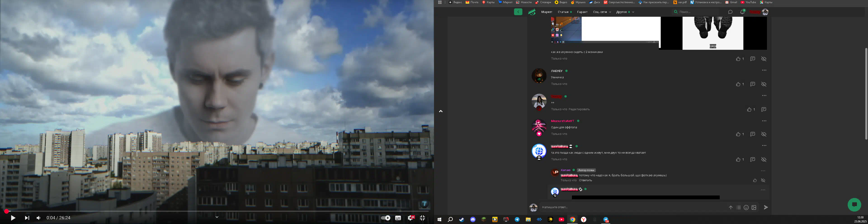Open the Маркет nav tab on forum

[x=547, y=12]
